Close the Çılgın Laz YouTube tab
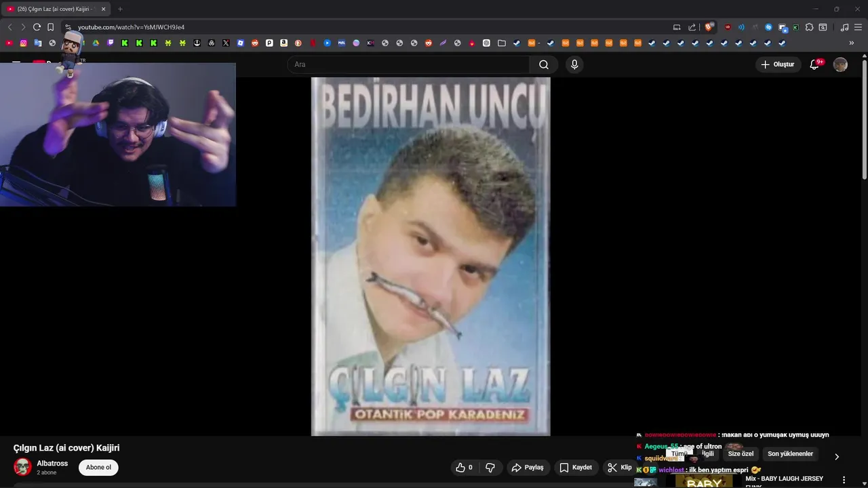 pyautogui.click(x=103, y=9)
